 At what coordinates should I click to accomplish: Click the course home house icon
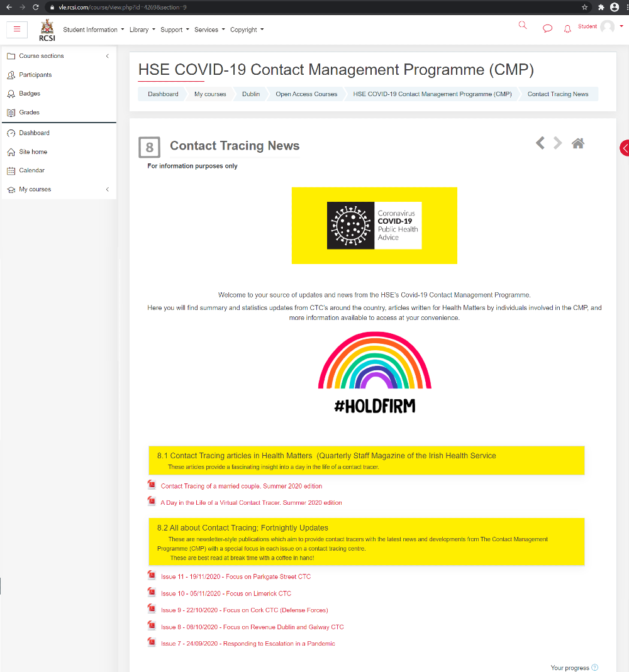click(578, 143)
